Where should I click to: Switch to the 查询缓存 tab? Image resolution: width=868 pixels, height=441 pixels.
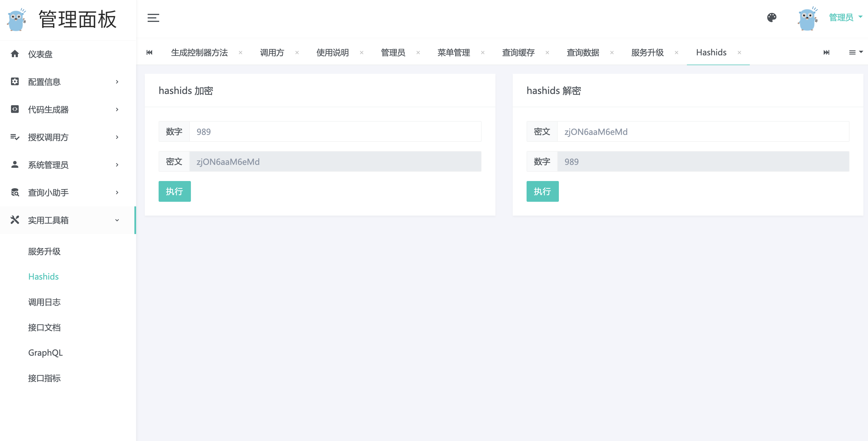click(x=518, y=52)
